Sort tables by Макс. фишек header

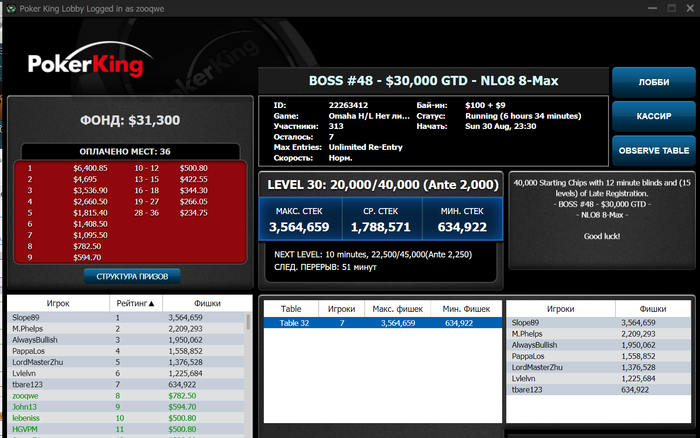(397, 309)
